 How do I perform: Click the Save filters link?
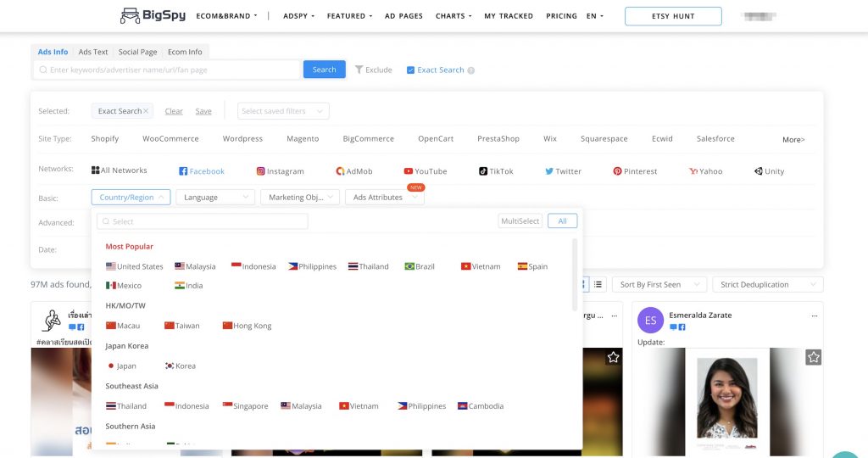(203, 111)
